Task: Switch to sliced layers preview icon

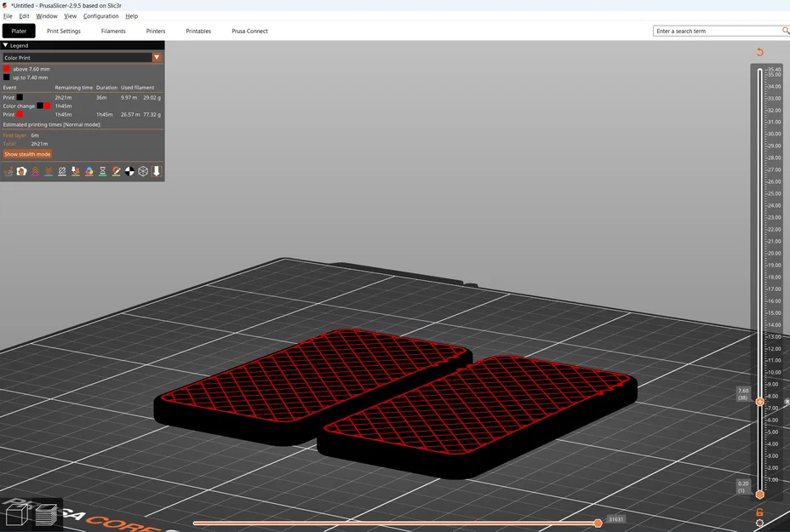Action: click(x=46, y=515)
